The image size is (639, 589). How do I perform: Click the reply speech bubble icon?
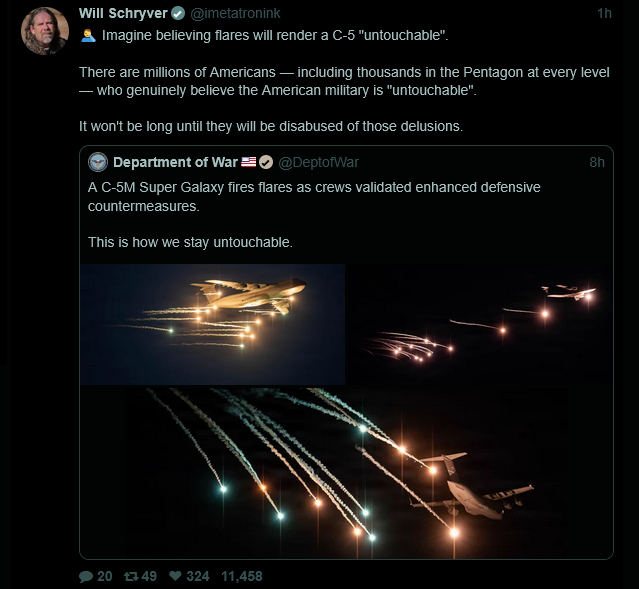[86, 576]
